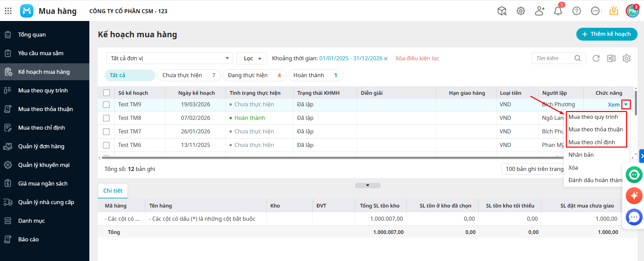Click the table's vertical scrollbar
The image size is (644, 261).
tap(636, 103)
